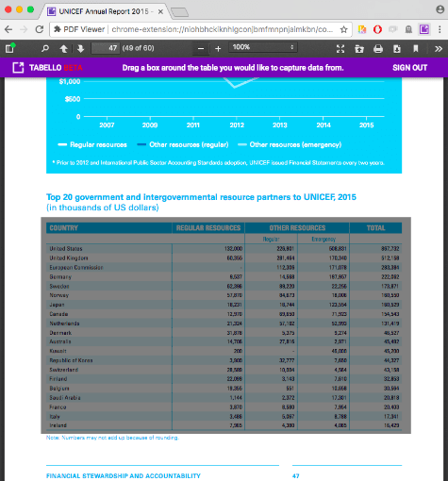Download the PDF document
The width and height of the screenshot is (448, 481).
coord(397,49)
